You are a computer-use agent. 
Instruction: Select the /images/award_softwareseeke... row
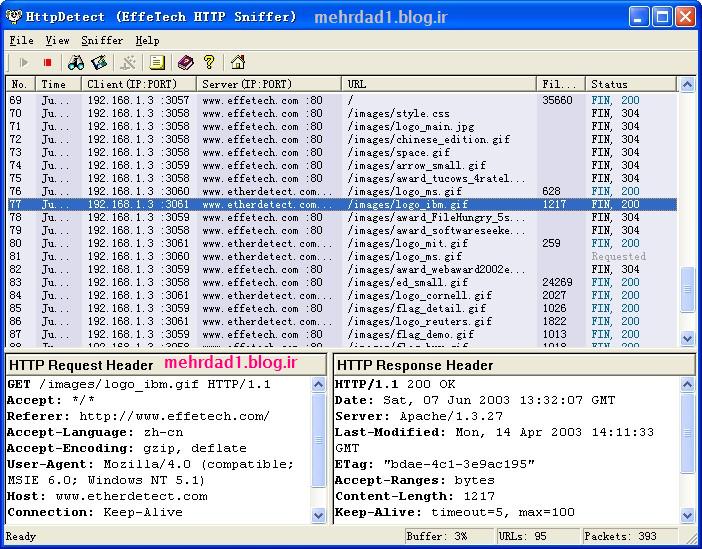point(342,230)
